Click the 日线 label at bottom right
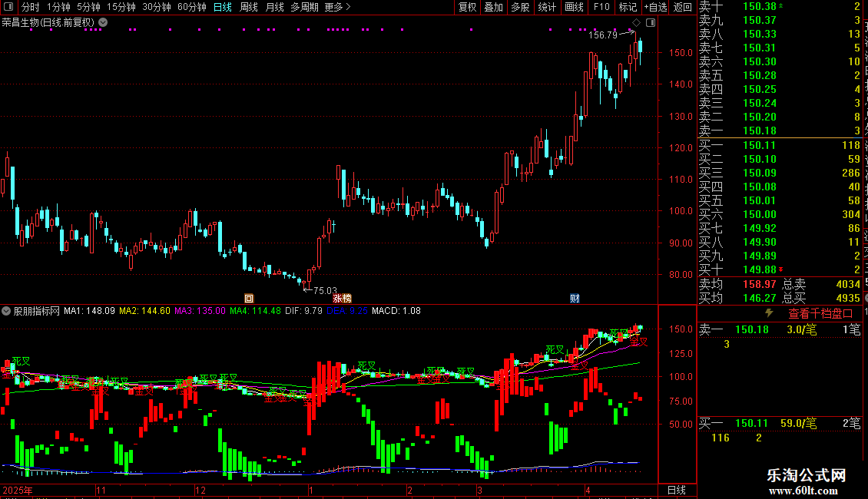The height and width of the screenshot is (499, 868). coord(677,490)
